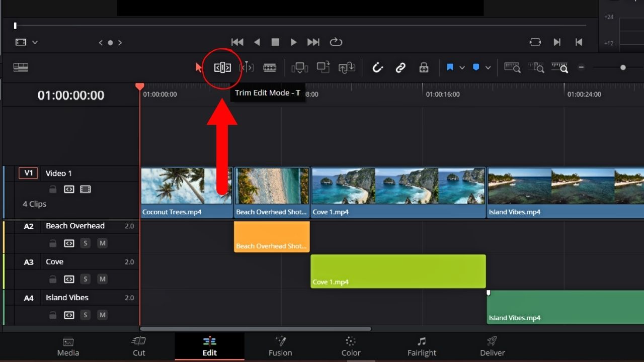The height and width of the screenshot is (362, 644).
Task: Stop playback
Action: (x=275, y=42)
